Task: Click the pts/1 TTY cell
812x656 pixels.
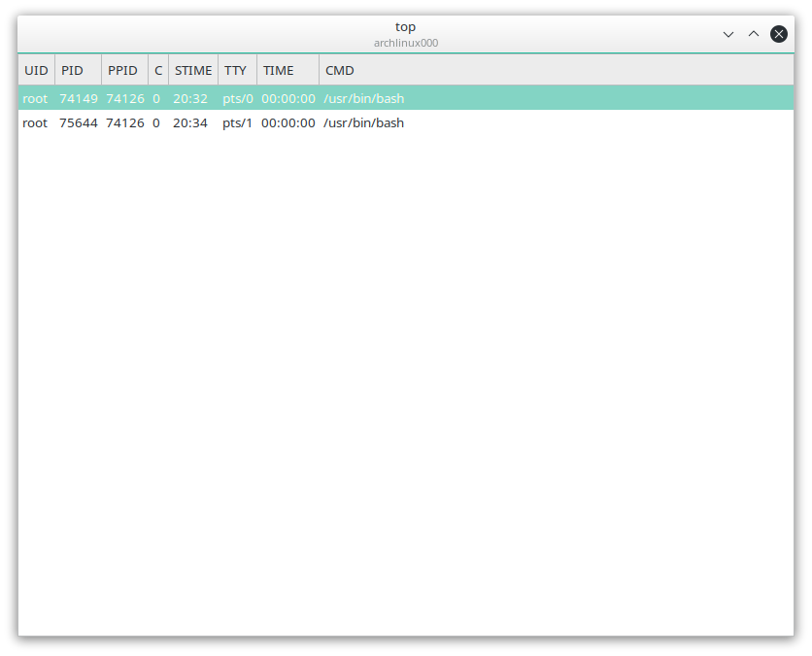Action: pos(237,122)
